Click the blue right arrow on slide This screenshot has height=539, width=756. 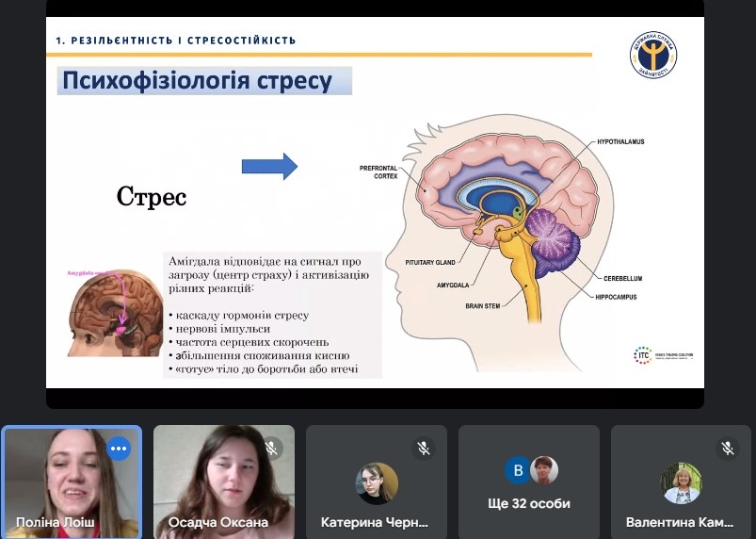click(269, 167)
